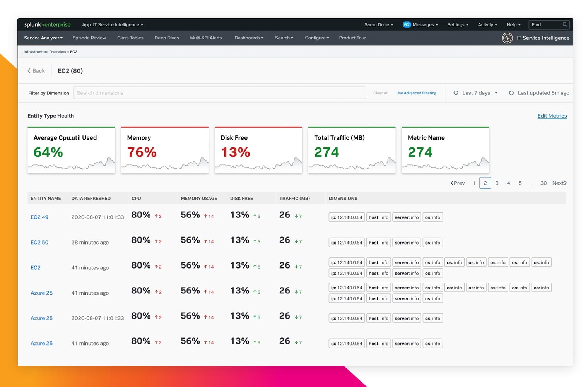This screenshot has width=588, height=387.
Task: Go to page 1
Action: tap(474, 183)
